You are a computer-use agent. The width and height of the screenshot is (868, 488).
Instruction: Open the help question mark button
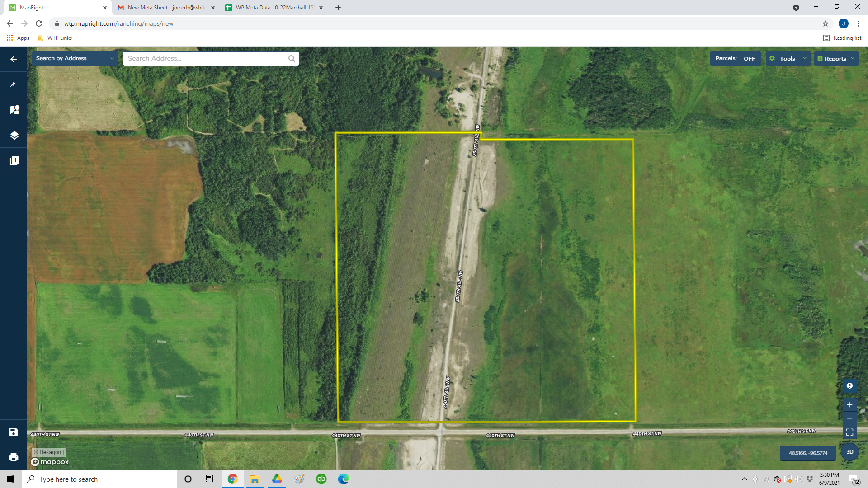tap(849, 385)
